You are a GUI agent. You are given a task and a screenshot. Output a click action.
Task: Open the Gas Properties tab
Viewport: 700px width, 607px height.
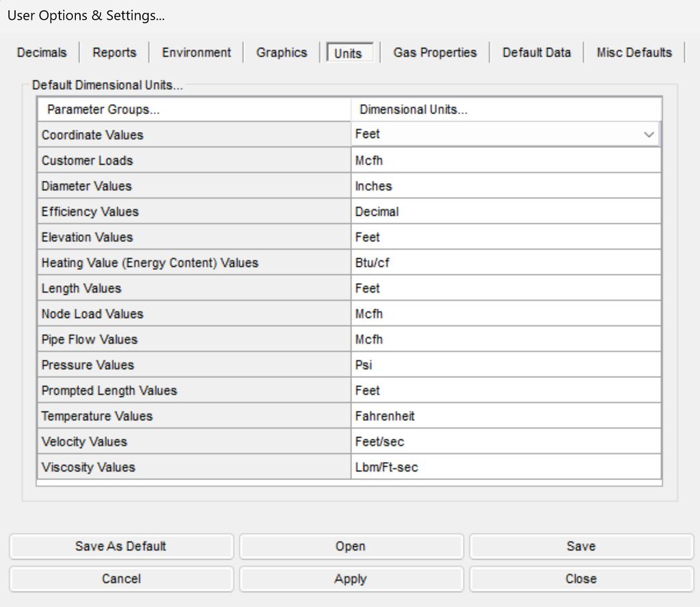pos(435,53)
